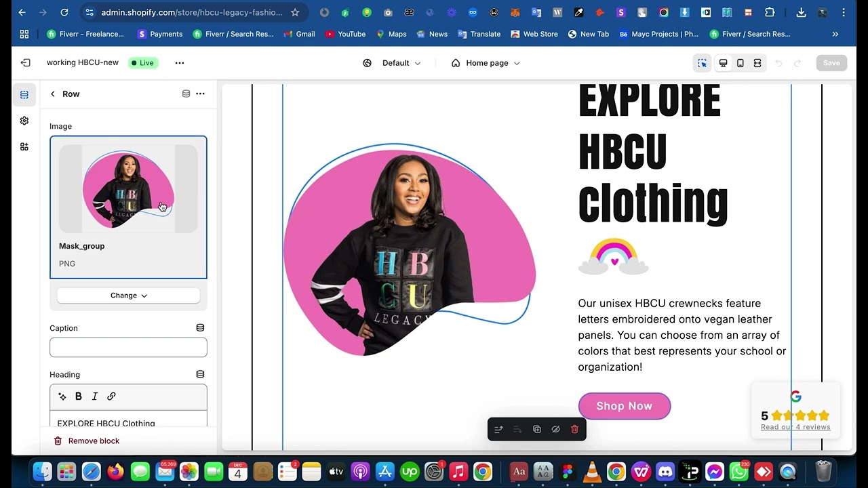Duplicate the block from floating toolbar
The width and height of the screenshot is (868, 488).
[x=536, y=429]
